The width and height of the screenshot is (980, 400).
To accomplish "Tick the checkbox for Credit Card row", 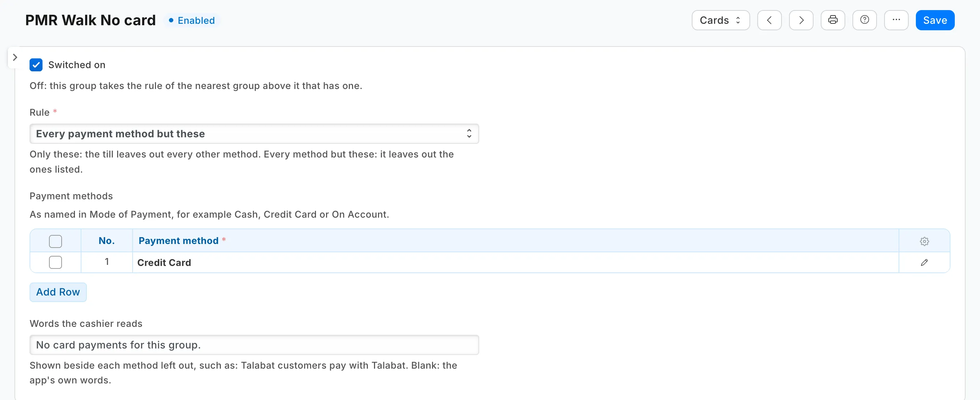I will pyautogui.click(x=55, y=262).
